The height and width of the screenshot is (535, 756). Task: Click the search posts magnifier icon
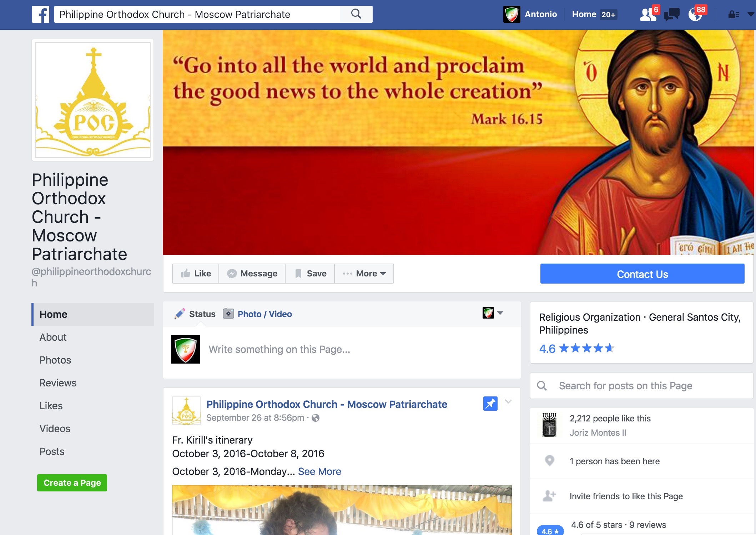[x=542, y=386]
